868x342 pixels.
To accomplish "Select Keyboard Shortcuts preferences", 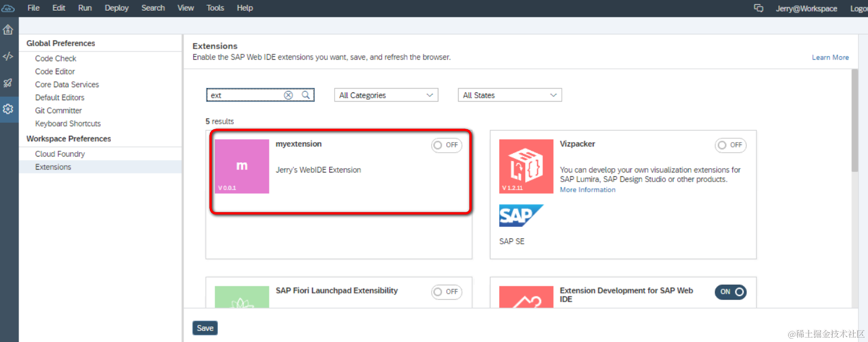I will [68, 123].
